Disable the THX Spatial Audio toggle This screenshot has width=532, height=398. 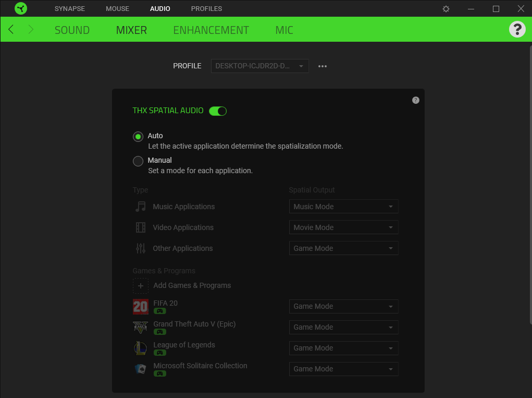click(x=218, y=111)
